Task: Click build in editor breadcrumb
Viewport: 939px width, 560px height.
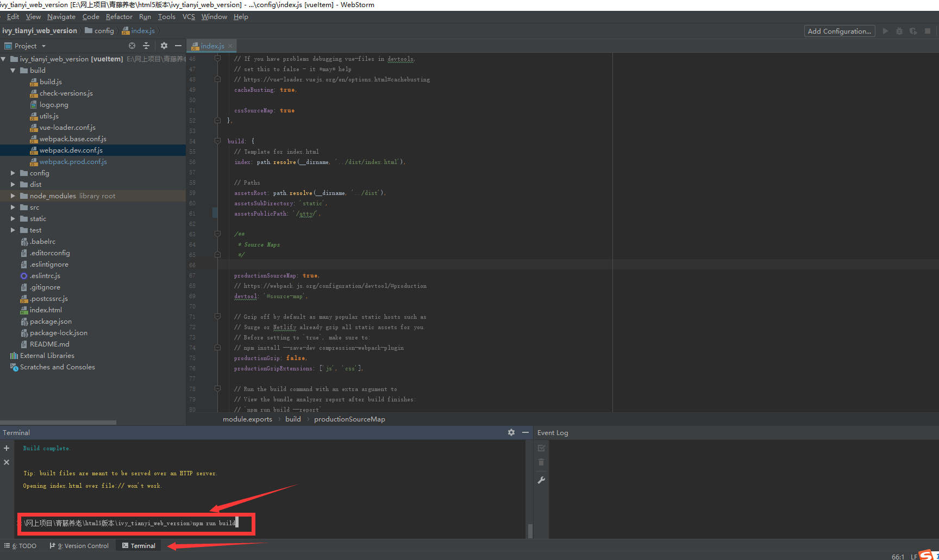Action: coord(293,419)
